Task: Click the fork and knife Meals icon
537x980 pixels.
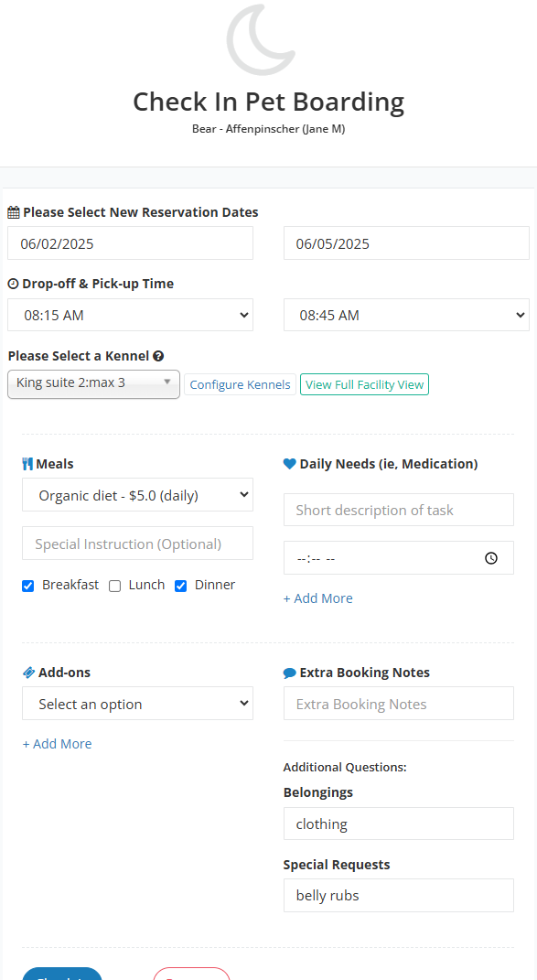Action: click(x=27, y=464)
